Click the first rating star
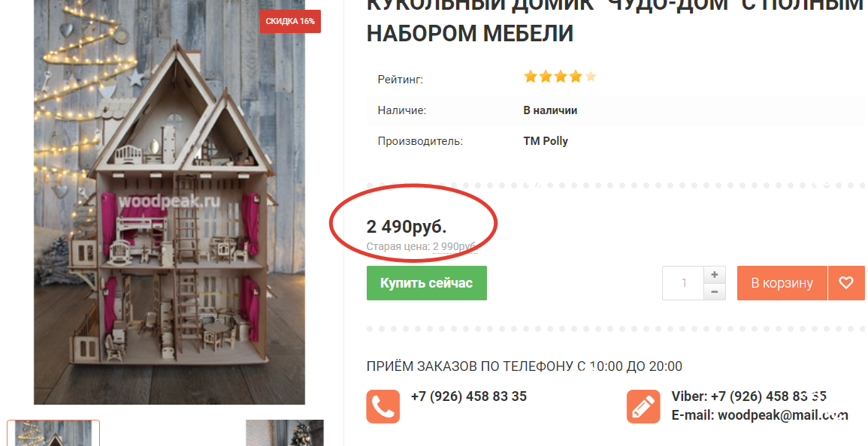The image size is (868, 446). [531, 77]
